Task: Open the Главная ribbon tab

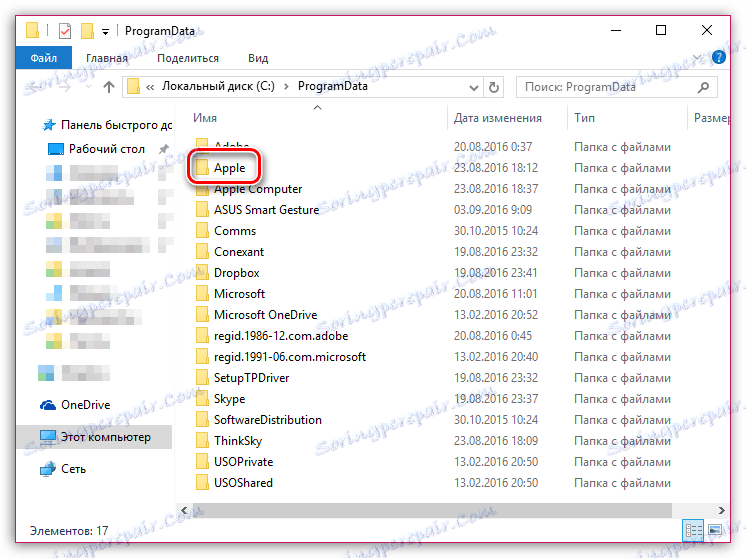Action: pos(107,58)
